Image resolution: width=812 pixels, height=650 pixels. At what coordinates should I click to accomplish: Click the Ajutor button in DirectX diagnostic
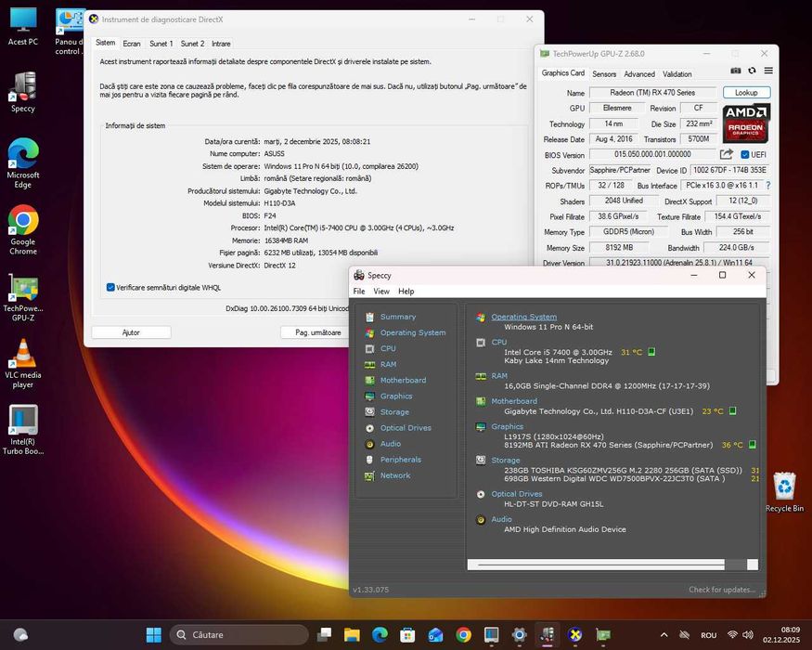click(131, 332)
